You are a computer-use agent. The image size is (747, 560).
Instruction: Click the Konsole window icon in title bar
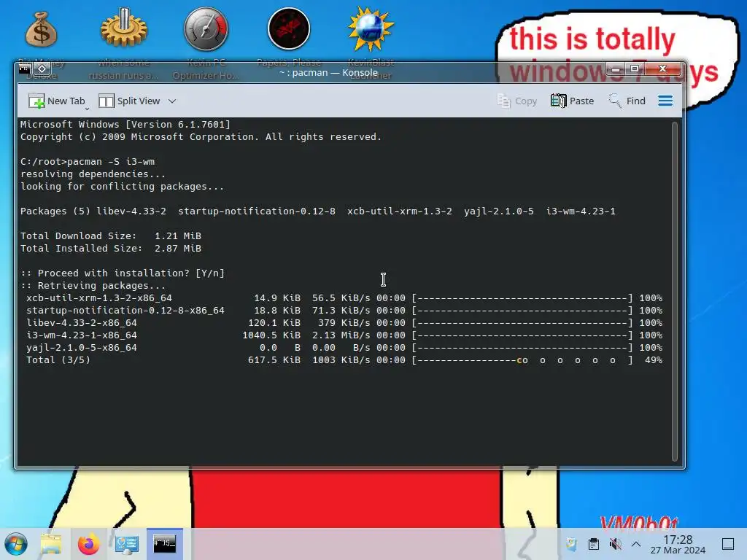click(24, 69)
